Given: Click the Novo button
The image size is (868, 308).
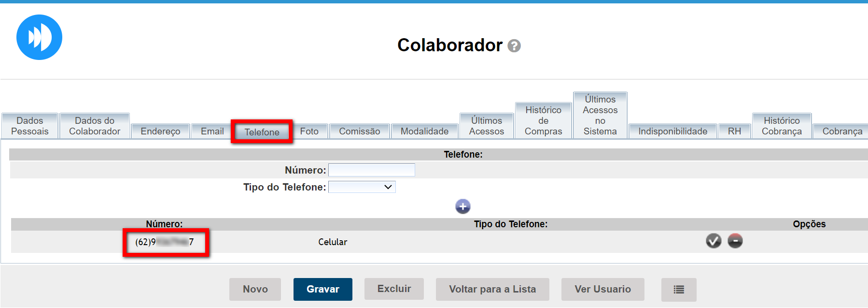Looking at the screenshot, I should 255,289.
